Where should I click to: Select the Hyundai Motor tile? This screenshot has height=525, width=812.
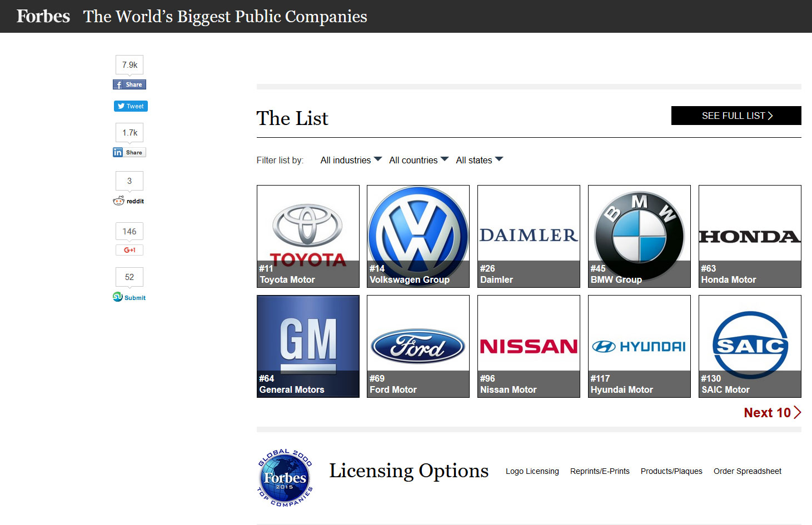(x=639, y=346)
